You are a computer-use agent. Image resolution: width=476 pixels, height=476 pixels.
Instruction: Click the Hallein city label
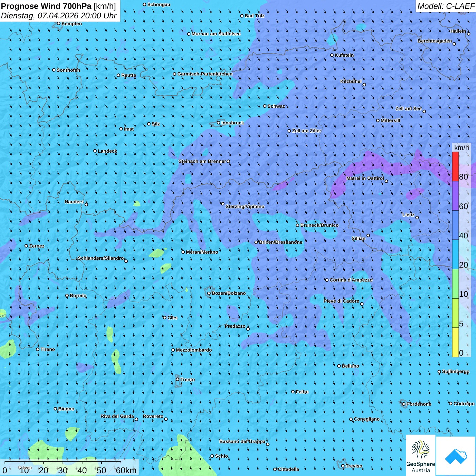[x=458, y=31]
